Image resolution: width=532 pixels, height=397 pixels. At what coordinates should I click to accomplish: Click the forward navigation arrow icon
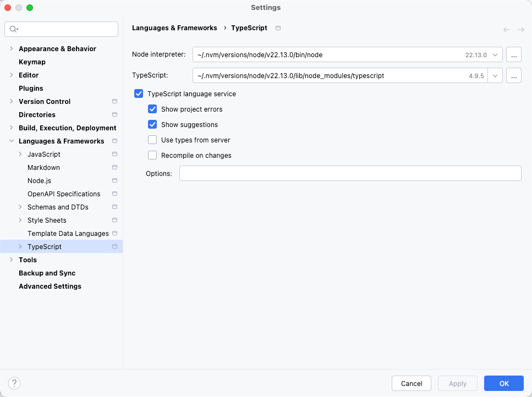click(x=520, y=30)
